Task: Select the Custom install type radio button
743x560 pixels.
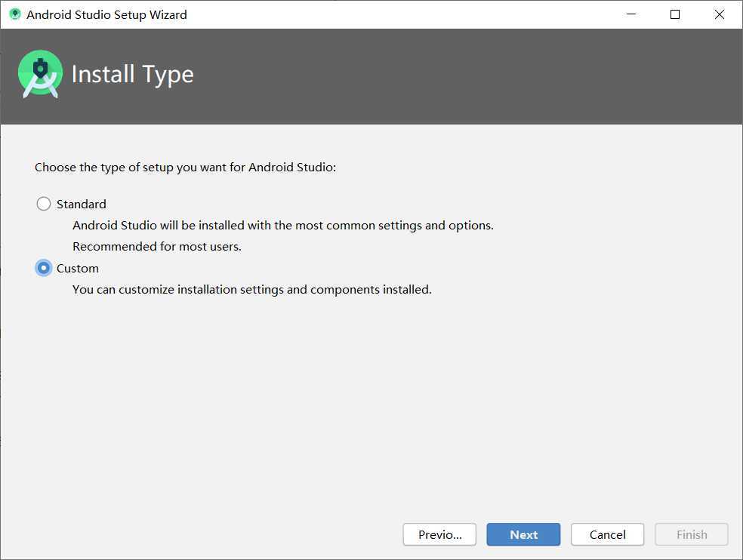Action: 44,268
